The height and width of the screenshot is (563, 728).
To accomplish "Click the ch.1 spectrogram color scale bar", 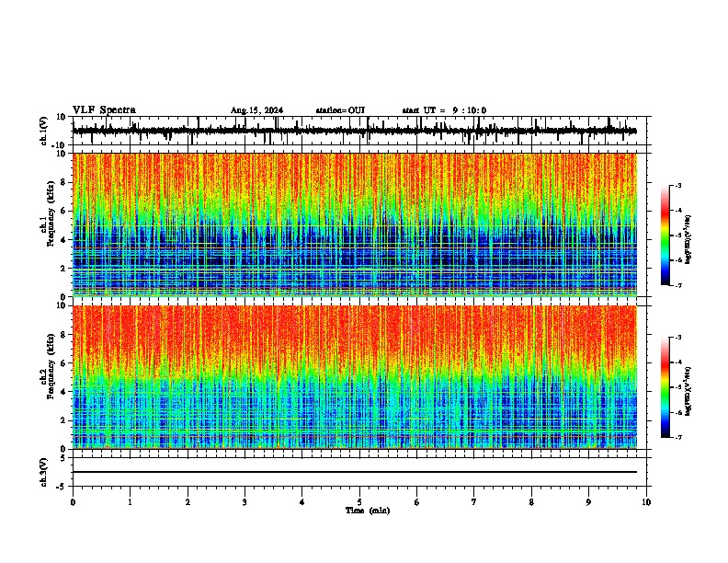I will [x=665, y=236].
